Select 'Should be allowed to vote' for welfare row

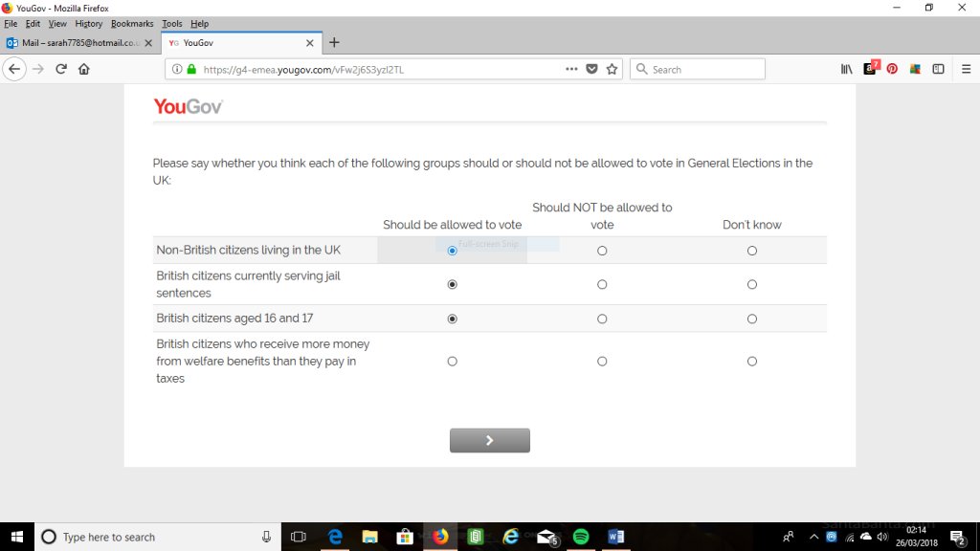point(452,361)
